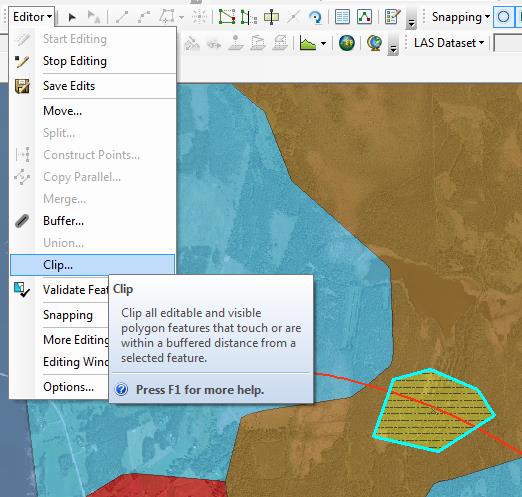This screenshot has width=522, height=497.
Task: Open the Attributes window icon
Action: (x=342, y=17)
